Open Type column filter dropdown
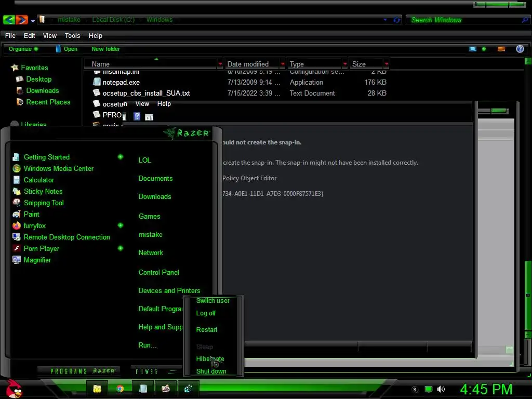Screen dimensions: 532x399 click(345, 64)
